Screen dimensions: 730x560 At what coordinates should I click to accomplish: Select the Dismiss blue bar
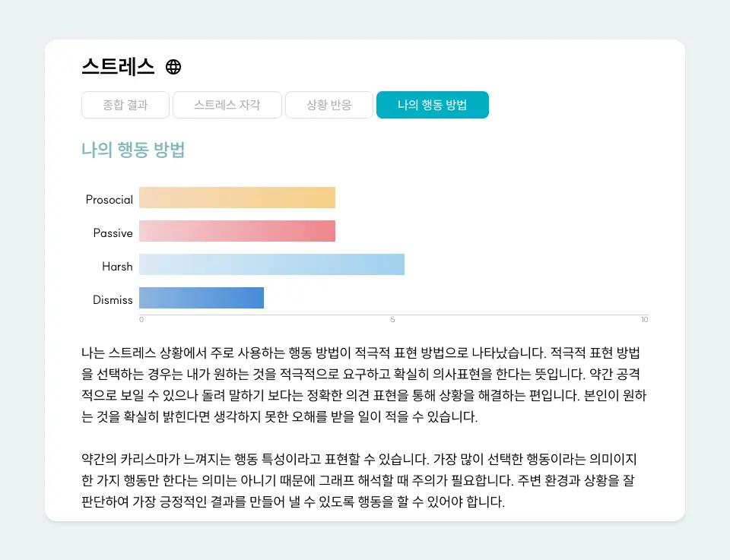click(x=200, y=297)
